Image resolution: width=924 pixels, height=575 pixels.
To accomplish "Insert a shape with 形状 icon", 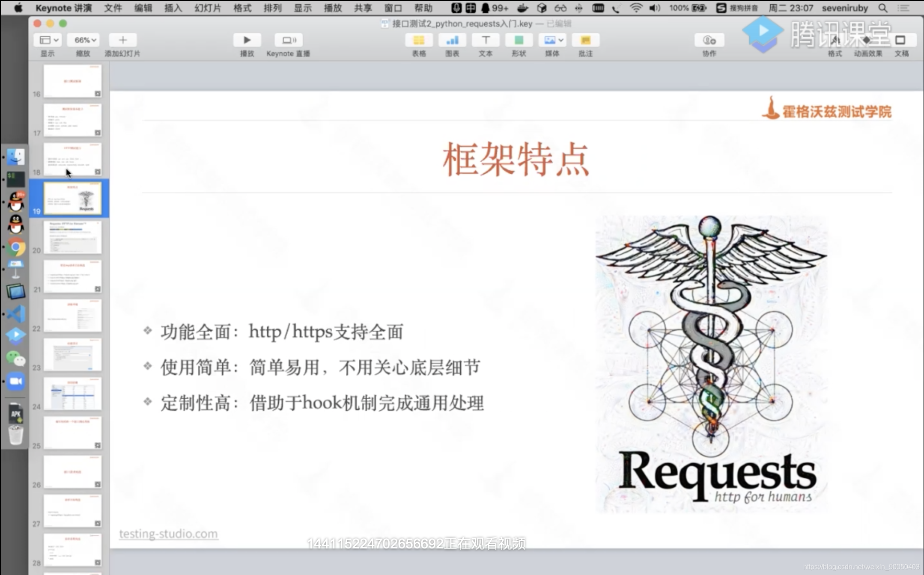I will (x=519, y=40).
